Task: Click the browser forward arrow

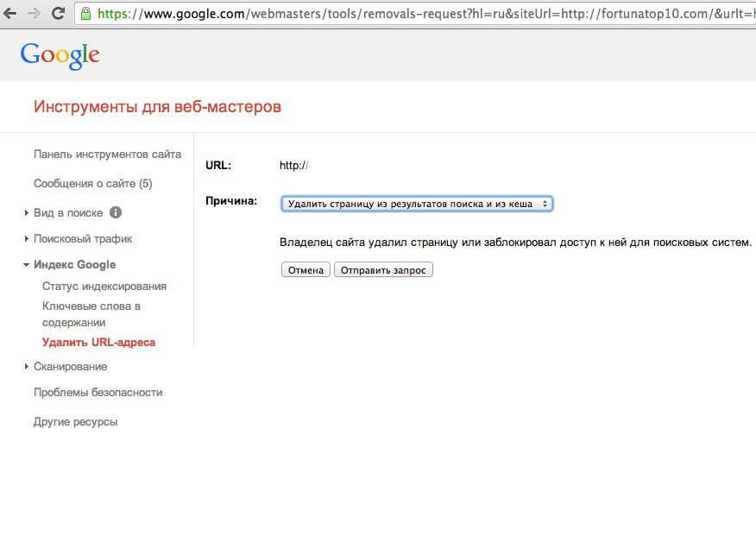Action: 34,13
